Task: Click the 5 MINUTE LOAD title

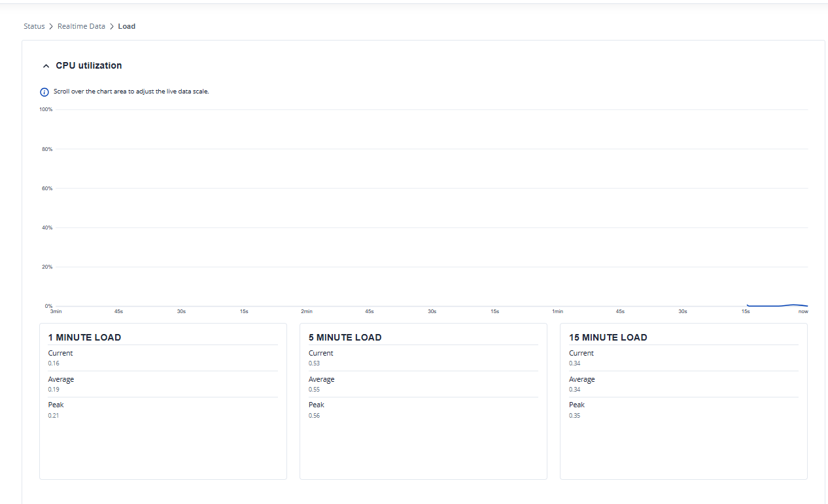Action: click(x=345, y=337)
